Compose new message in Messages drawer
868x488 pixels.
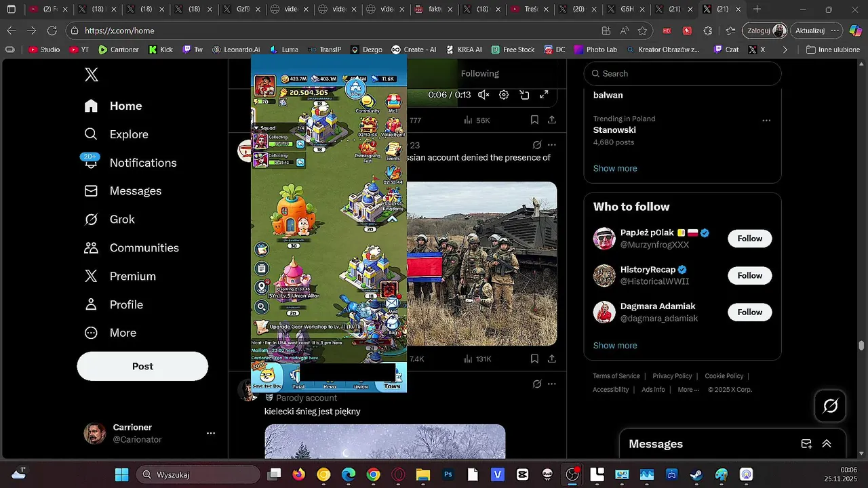806,444
